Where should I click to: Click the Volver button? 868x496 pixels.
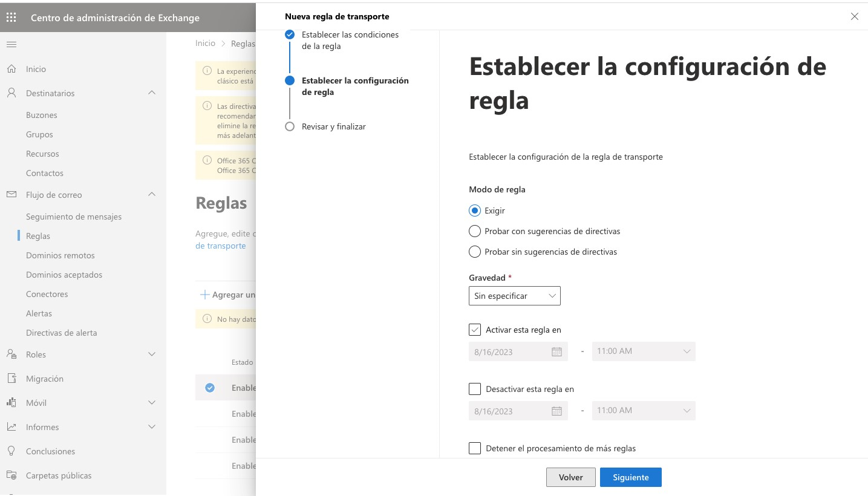(x=571, y=477)
